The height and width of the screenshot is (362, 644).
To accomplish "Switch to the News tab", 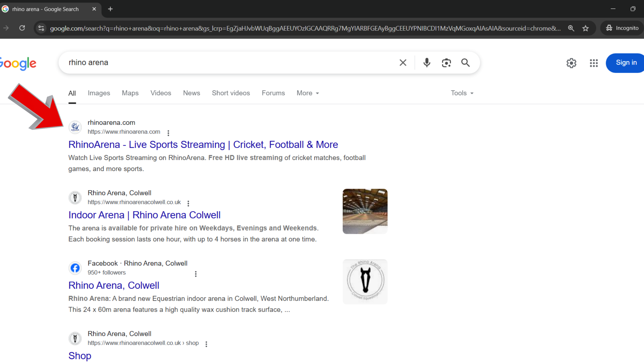I will point(191,93).
